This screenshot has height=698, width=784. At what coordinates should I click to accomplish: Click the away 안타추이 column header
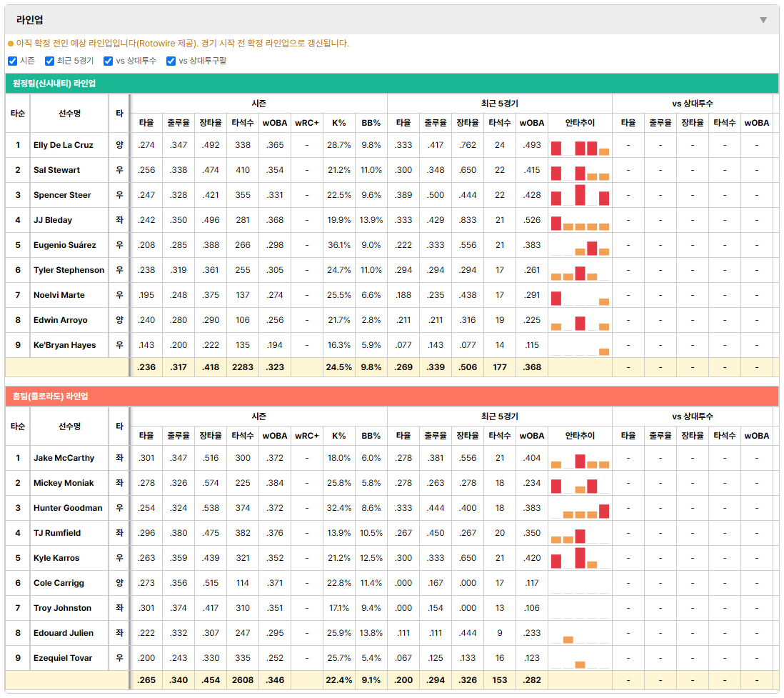click(580, 123)
